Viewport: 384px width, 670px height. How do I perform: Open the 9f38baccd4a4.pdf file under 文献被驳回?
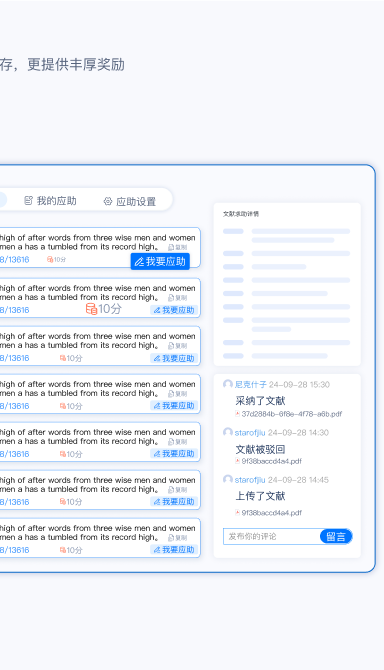272,461
